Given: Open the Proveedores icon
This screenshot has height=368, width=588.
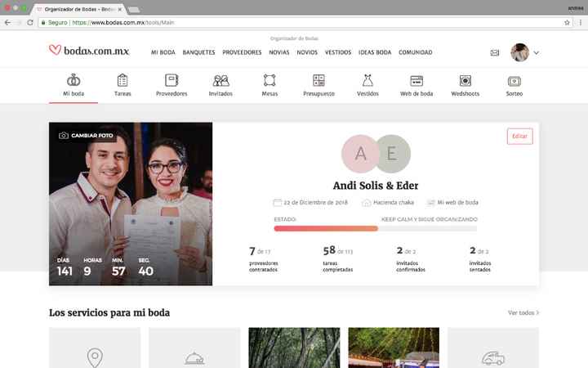Looking at the screenshot, I should 171,81.
